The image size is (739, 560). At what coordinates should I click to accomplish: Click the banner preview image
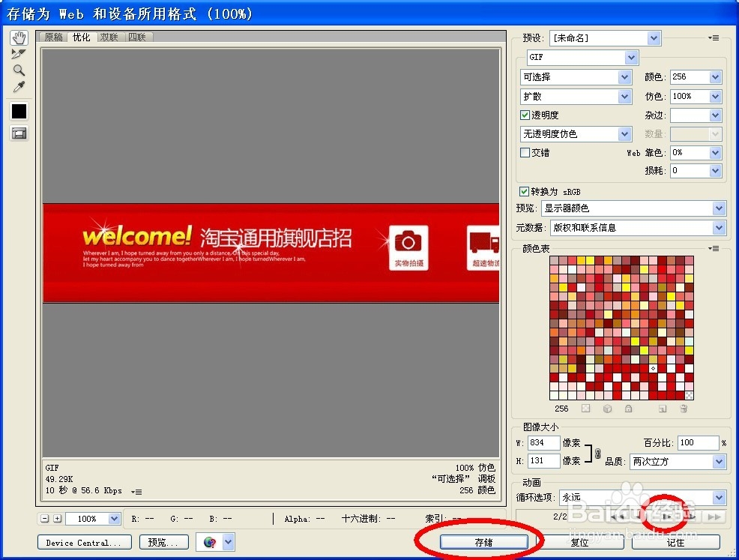point(271,253)
